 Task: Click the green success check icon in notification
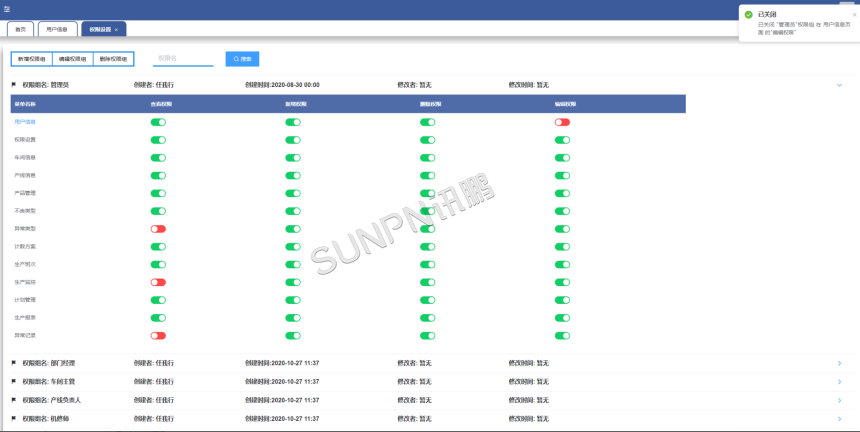(749, 14)
